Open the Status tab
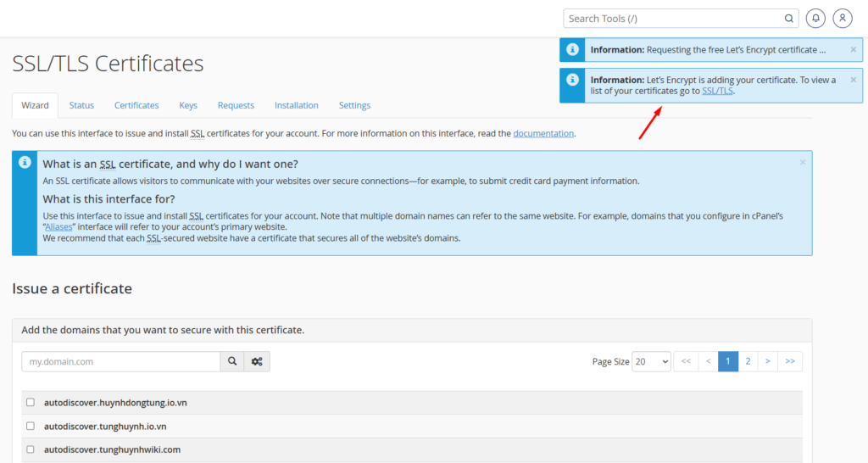The width and height of the screenshot is (868, 463). click(81, 106)
